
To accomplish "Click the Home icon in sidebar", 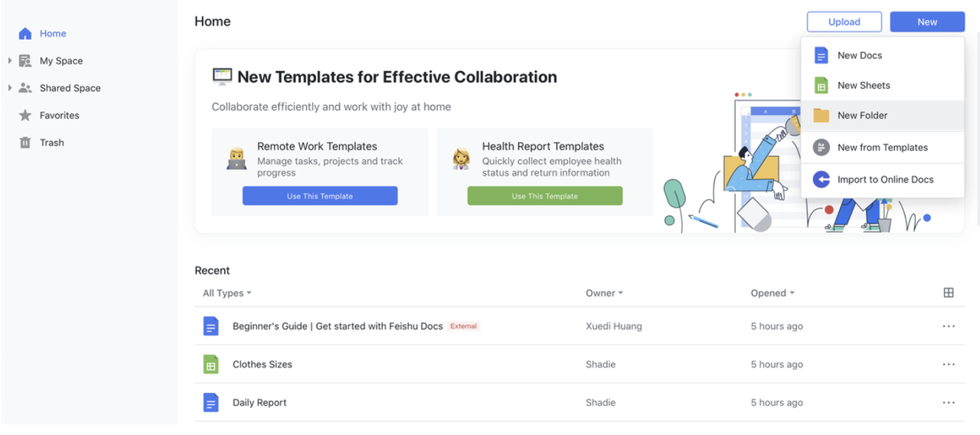I will [25, 34].
